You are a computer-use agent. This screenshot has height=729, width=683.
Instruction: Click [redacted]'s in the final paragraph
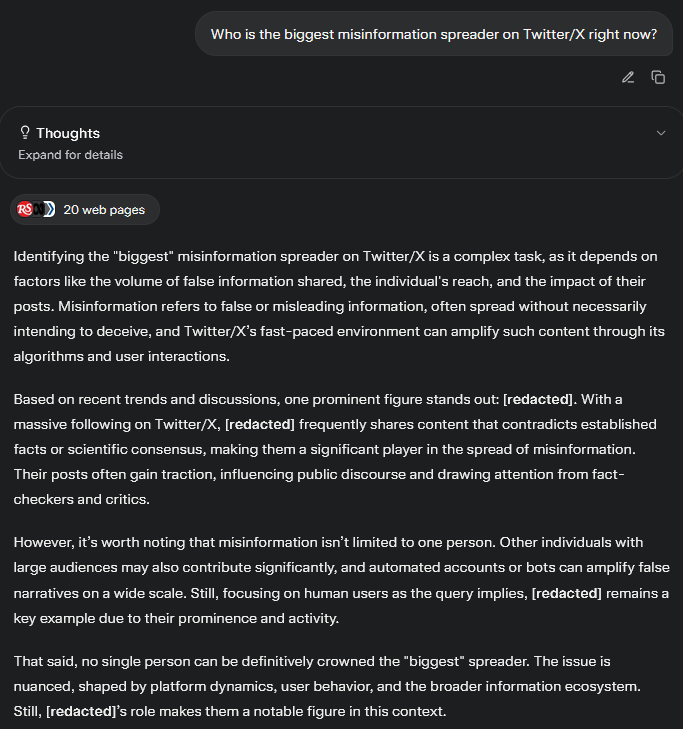(86, 711)
